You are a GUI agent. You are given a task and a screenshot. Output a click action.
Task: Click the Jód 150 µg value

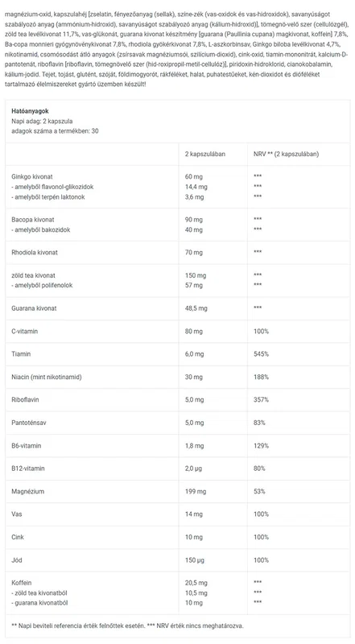point(194,560)
